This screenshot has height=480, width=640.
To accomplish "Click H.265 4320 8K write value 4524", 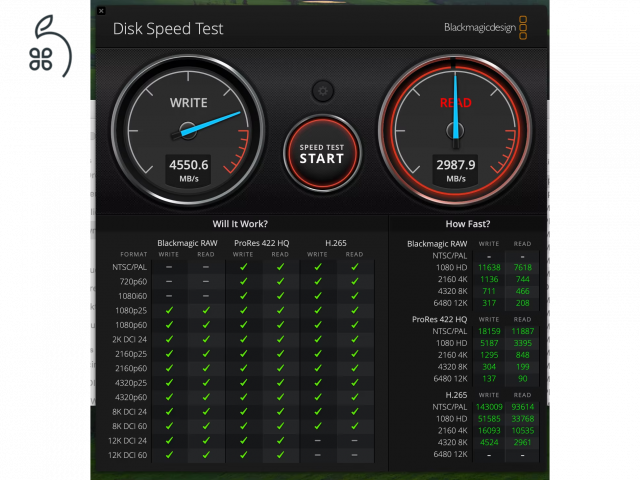I will [489, 442].
